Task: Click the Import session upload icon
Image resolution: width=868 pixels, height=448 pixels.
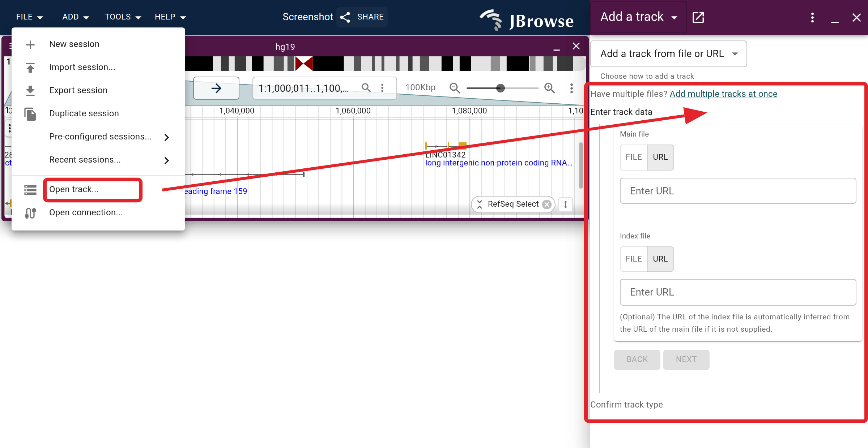Action: (30, 68)
